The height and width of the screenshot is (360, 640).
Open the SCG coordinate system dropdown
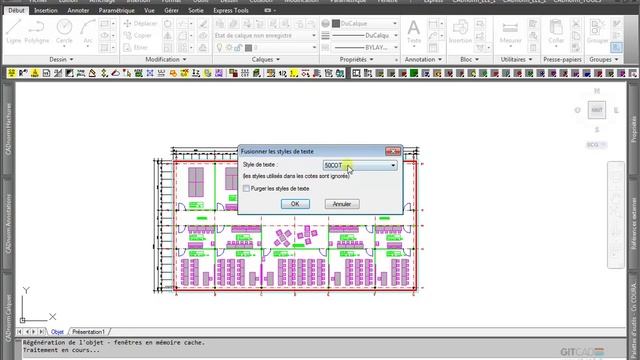[596, 145]
